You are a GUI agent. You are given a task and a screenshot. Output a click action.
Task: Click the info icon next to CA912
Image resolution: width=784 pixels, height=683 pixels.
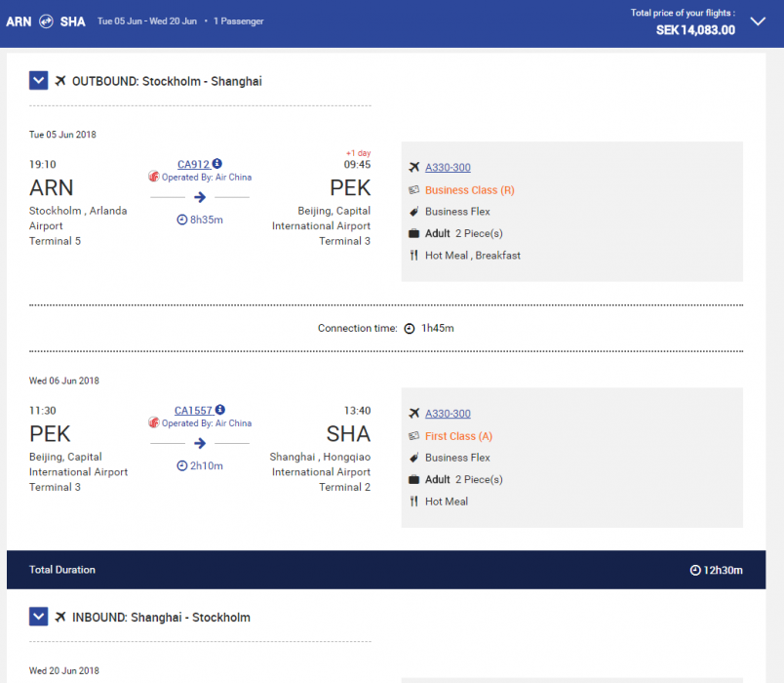coord(217,164)
